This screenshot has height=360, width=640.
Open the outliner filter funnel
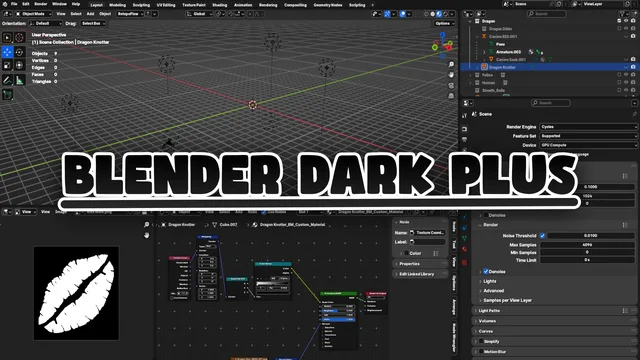622,14
